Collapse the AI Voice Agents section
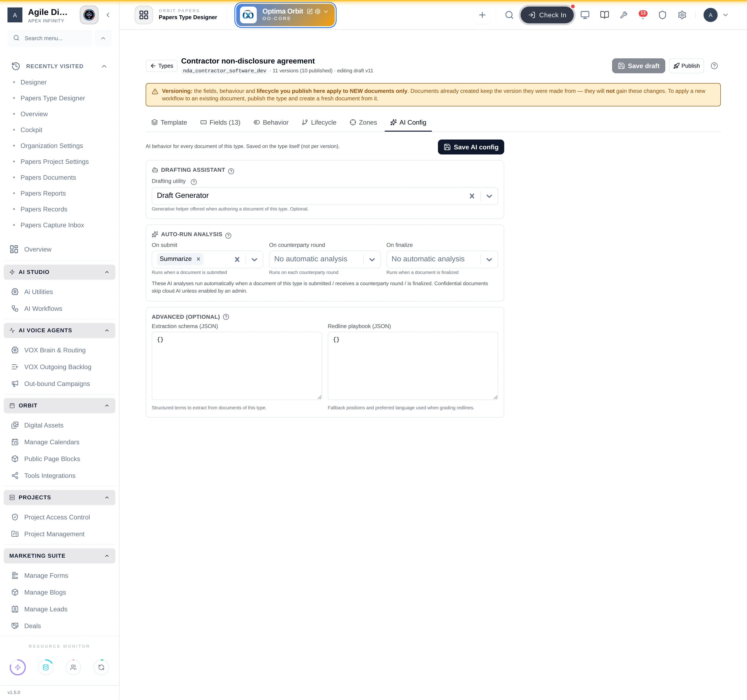Image resolution: width=747 pixels, height=700 pixels. tap(107, 330)
